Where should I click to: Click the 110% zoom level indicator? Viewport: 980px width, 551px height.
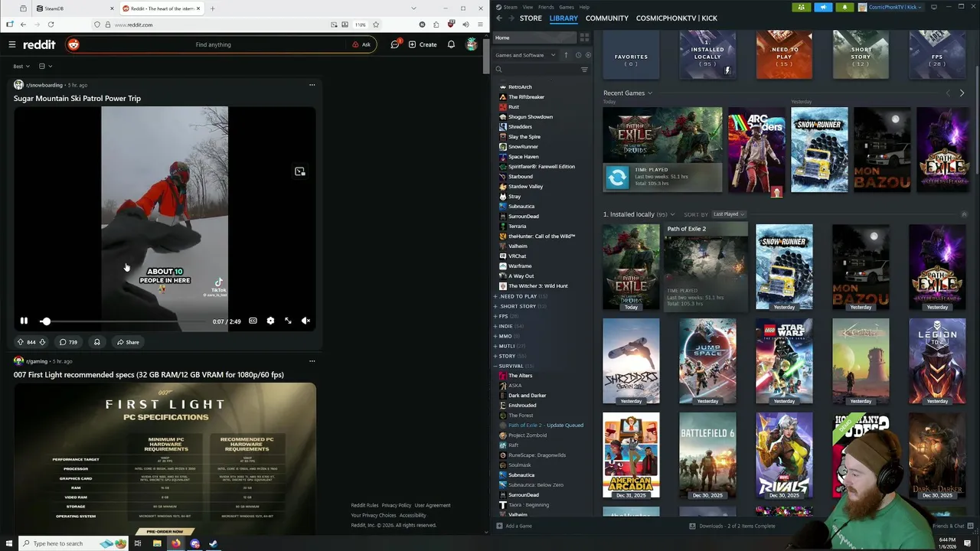[x=360, y=24]
